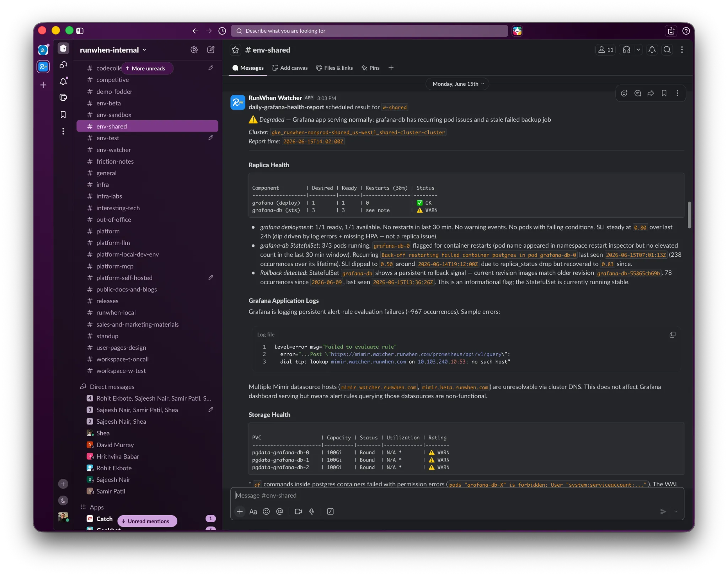Open the emoji picker in composer
Viewport: 728px width, 576px height.
click(266, 512)
